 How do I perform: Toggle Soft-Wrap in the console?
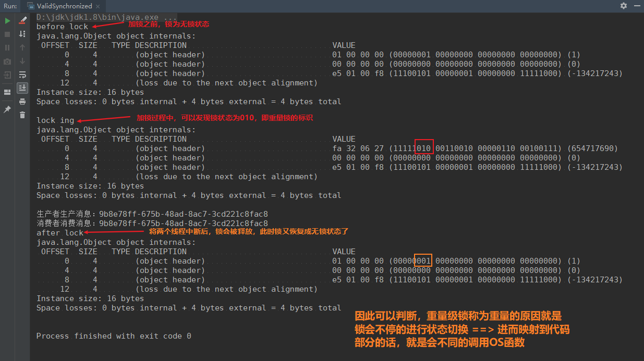coord(22,74)
